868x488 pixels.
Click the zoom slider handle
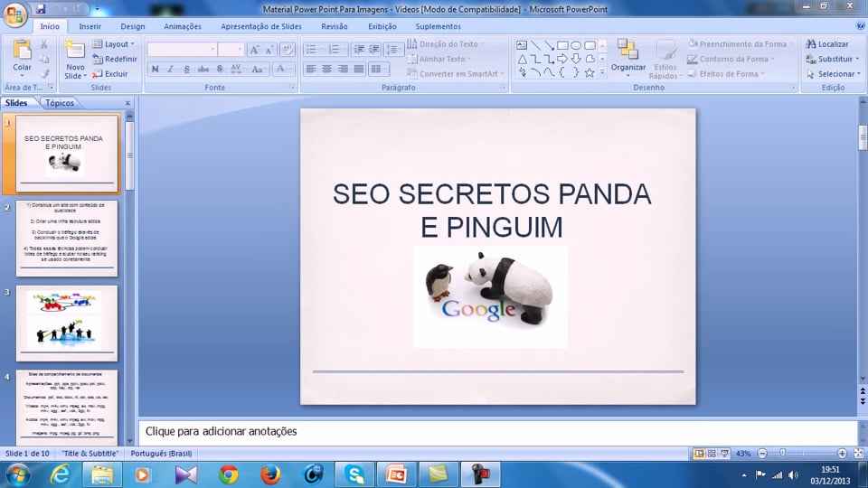783,453
